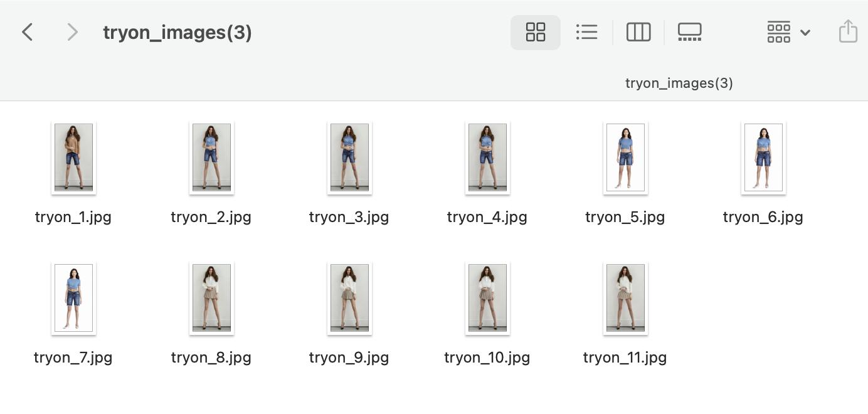Screen dimensions: 868x414
Task: Select the tryon_4.jpg image thumbnail
Action: 487,157
